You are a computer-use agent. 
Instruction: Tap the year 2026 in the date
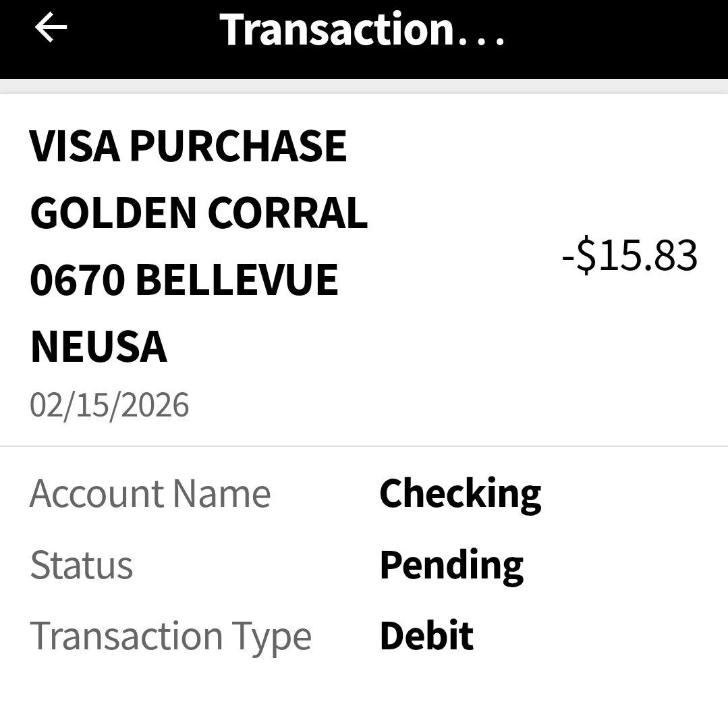[x=161, y=405]
